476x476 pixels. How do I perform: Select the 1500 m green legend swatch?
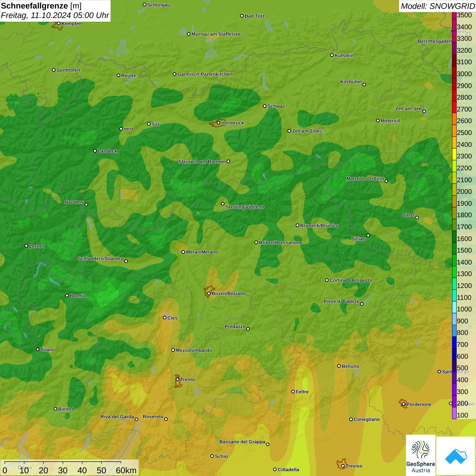point(454,248)
